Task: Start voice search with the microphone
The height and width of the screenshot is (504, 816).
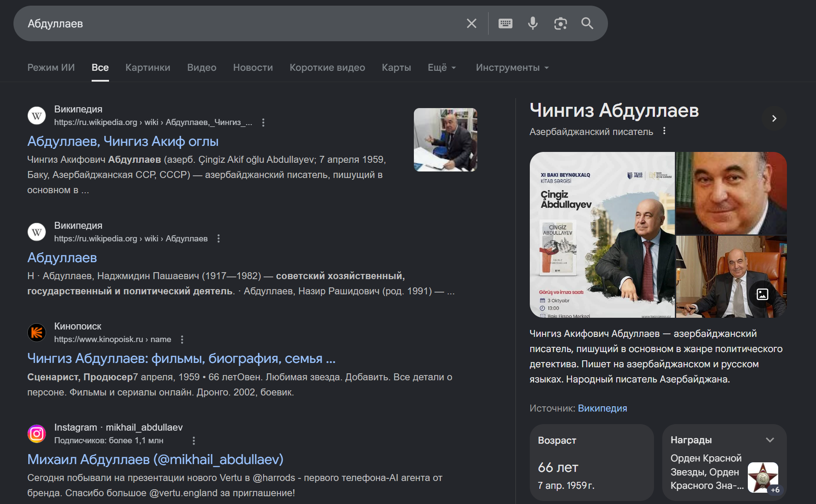Action: click(532, 23)
